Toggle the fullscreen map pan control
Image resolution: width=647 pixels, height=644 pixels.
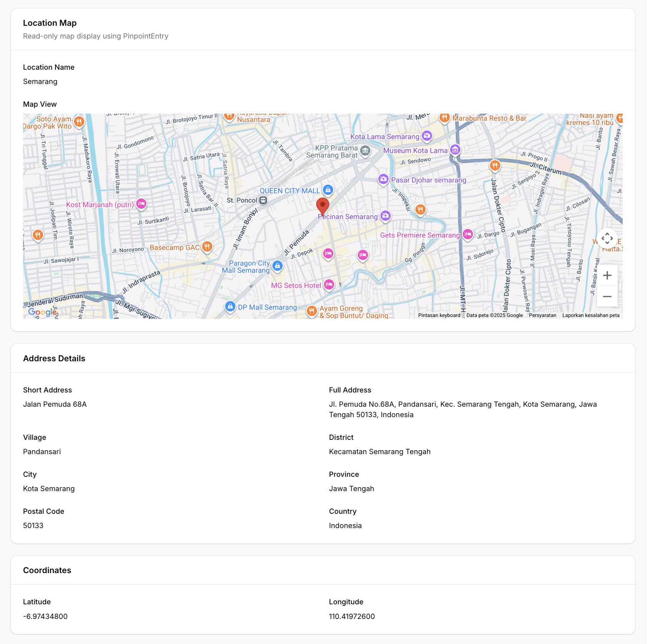pos(608,238)
